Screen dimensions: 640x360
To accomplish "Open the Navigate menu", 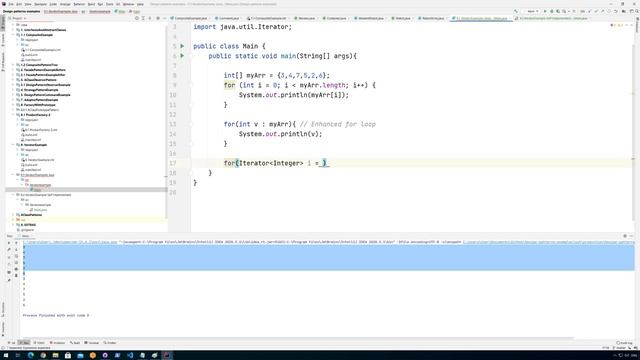I will [x=40, y=4].
